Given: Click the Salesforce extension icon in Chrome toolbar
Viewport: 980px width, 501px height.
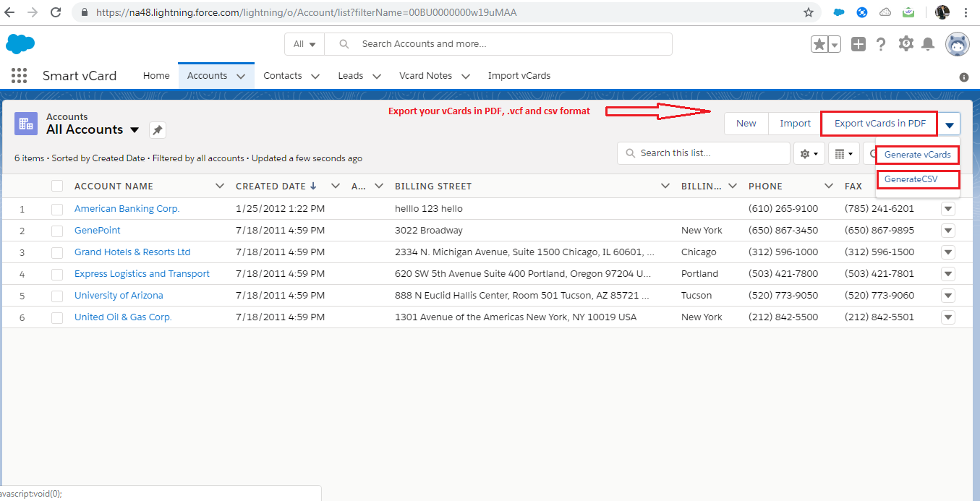Looking at the screenshot, I should (x=839, y=12).
